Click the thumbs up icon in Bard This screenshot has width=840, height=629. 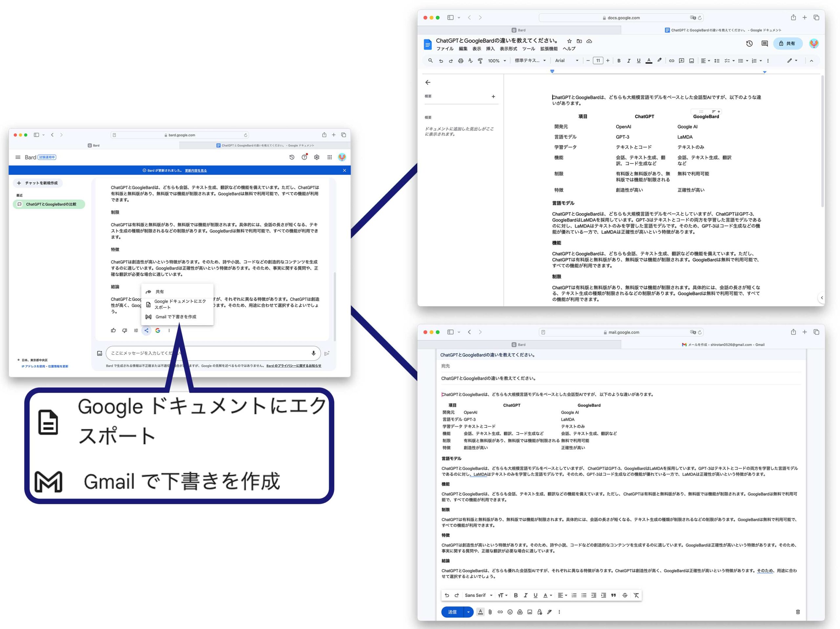pos(113,331)
